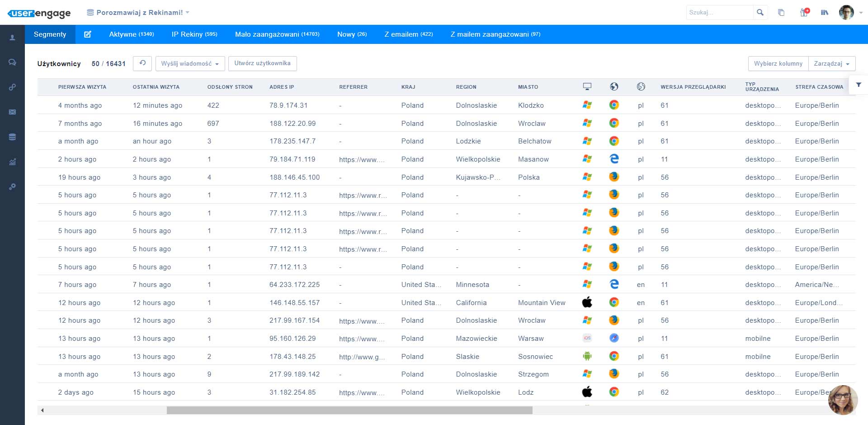The height and width of the screenshot is (425, 868).
Task: Click into the Szukaj search field
Action: coord(720,13)
